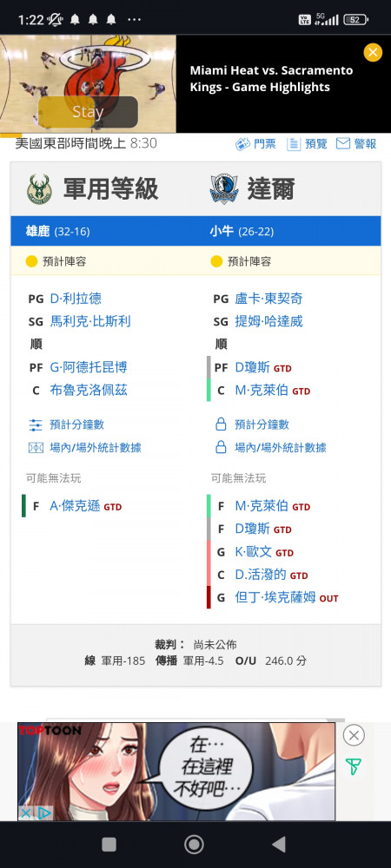Close the Miami Heat video ad
The image size is (391, 868).
[373, 53]
